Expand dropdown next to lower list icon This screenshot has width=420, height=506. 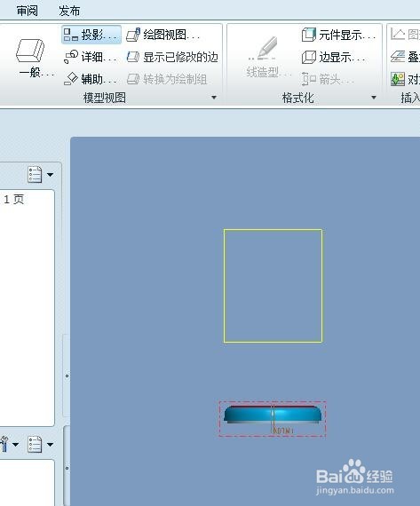[x=50, y=445]
